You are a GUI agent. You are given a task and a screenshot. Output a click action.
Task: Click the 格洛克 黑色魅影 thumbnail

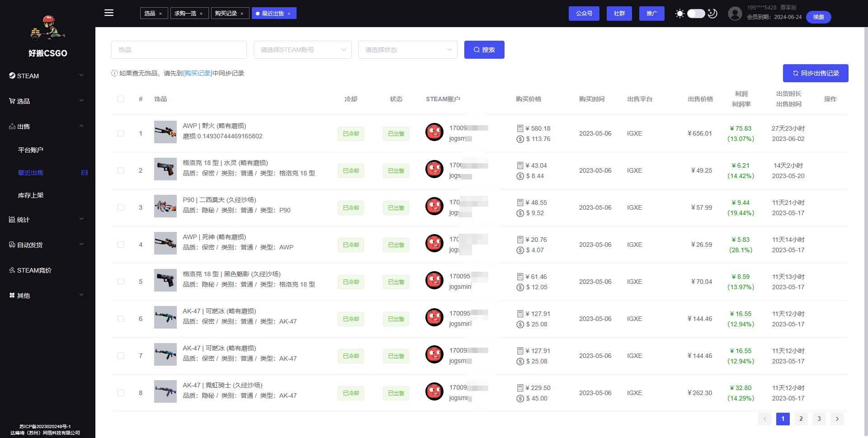coord(165,280)
